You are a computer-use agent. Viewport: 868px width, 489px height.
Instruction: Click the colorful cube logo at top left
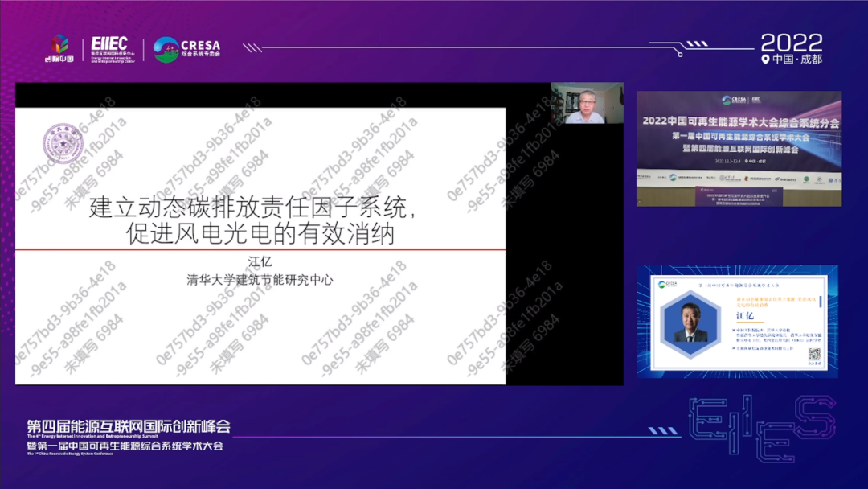tap(59, 45)
